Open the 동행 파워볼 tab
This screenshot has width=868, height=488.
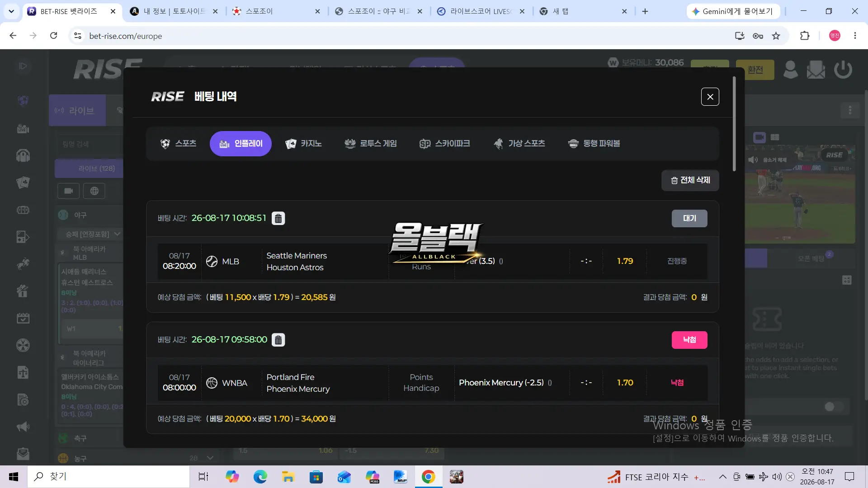594,144
